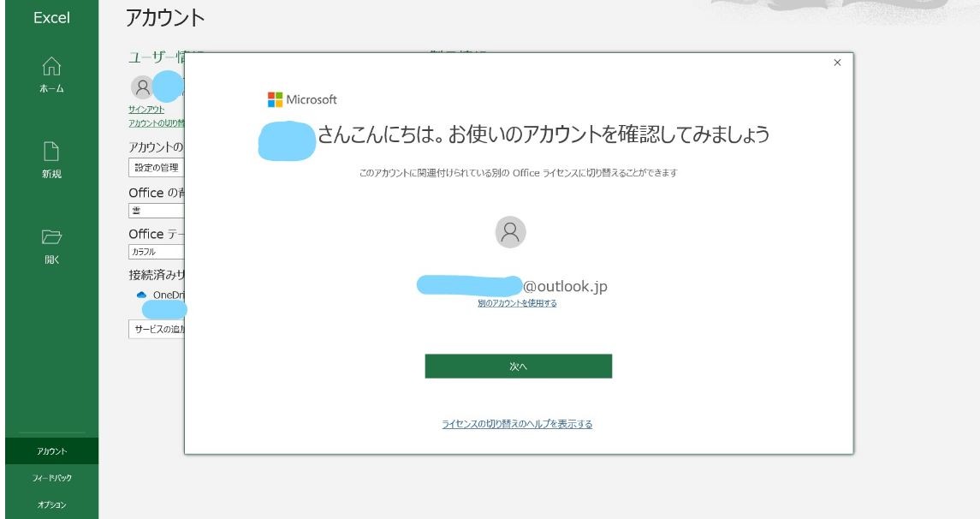Click the 設定の管理 button

[x=157, y=168]
